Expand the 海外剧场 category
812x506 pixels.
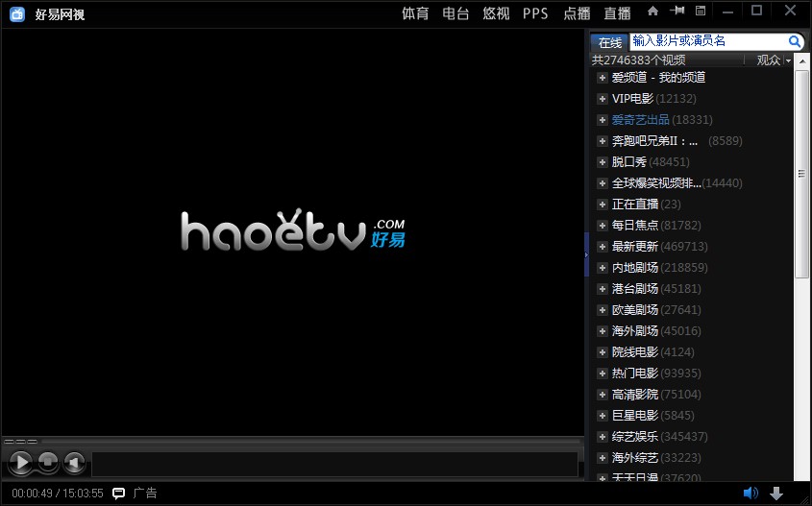(602, 331)
